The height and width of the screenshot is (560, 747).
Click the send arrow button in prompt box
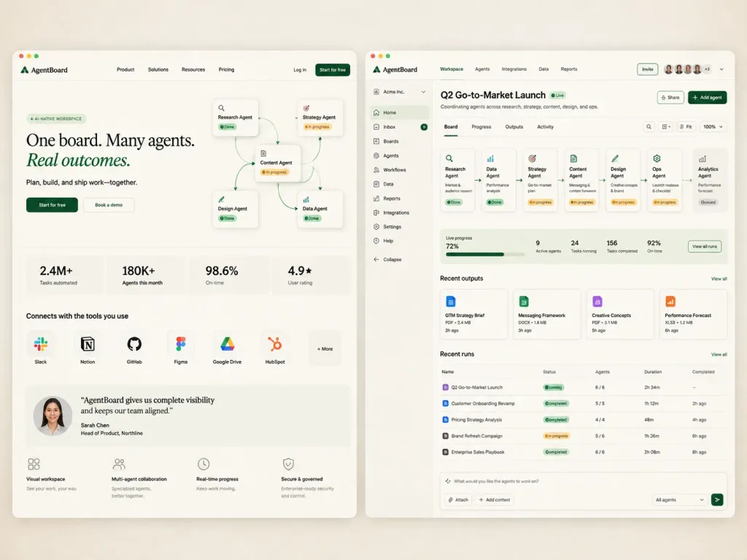(x=717, y=499)
